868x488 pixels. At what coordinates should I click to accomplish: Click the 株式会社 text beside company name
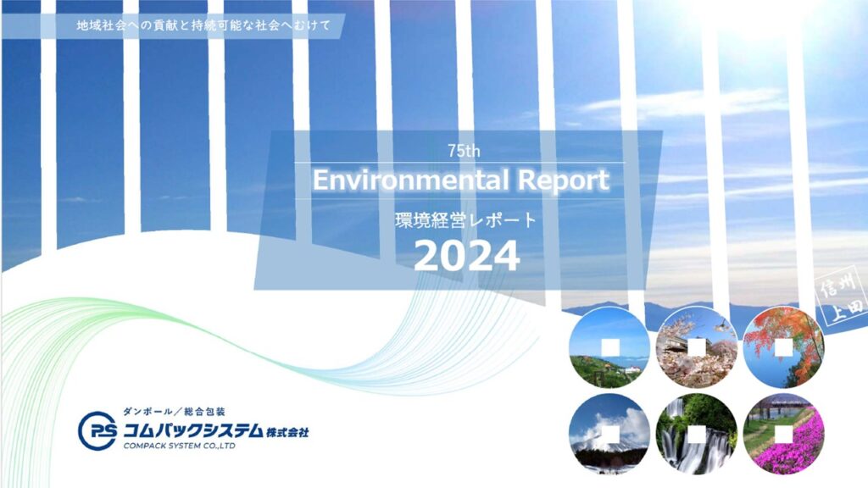[287, 432]
